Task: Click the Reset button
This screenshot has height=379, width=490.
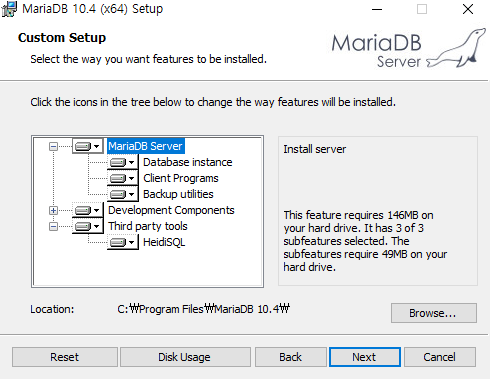Action: (x=65, y=357)
